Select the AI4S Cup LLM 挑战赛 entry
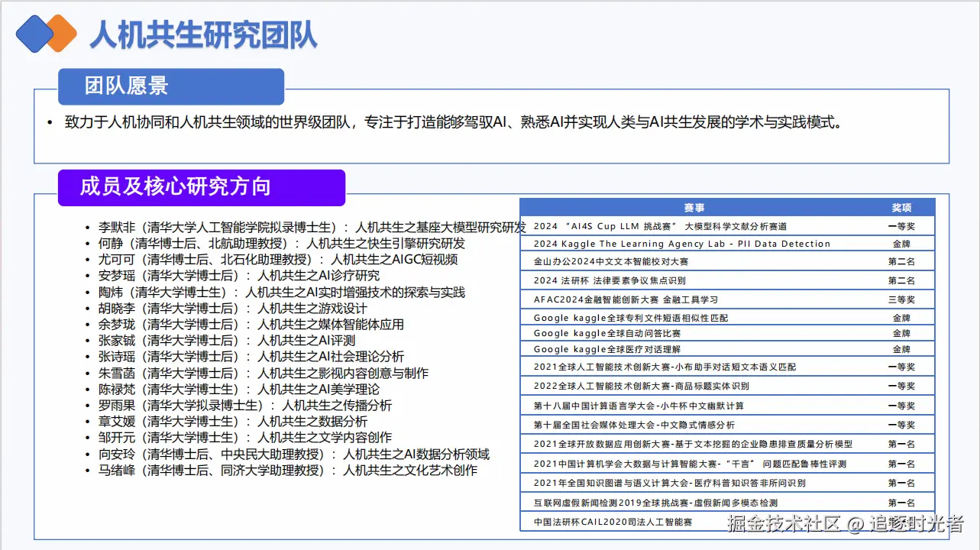This screenshot has height=550, width=980. tap(660, 226)
